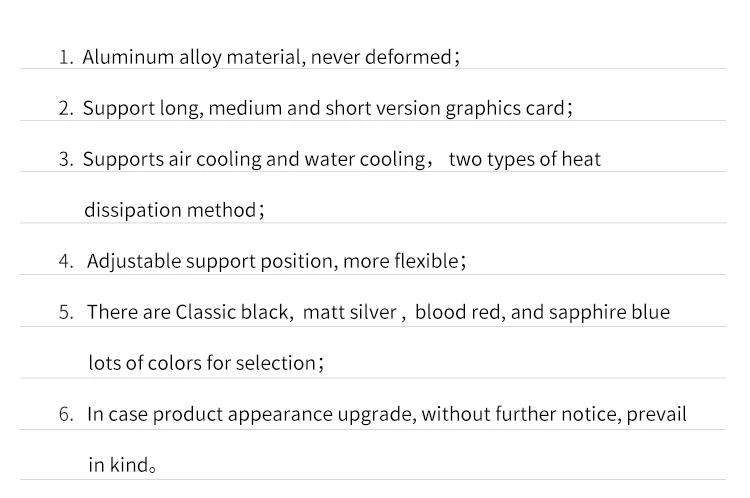
Task: Click the words "blood red"
Action: 458,312
